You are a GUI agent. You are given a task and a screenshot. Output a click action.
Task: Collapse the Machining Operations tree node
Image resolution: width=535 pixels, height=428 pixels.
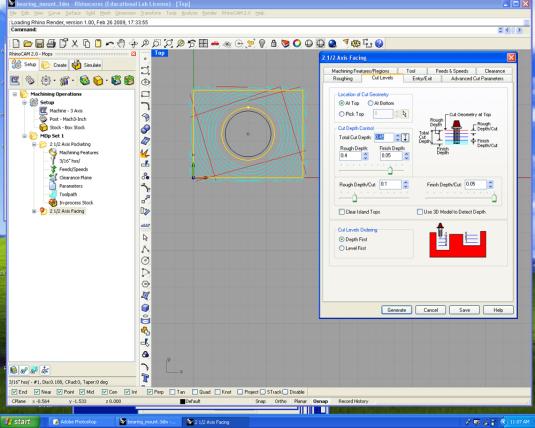click(x=15, y=94)
